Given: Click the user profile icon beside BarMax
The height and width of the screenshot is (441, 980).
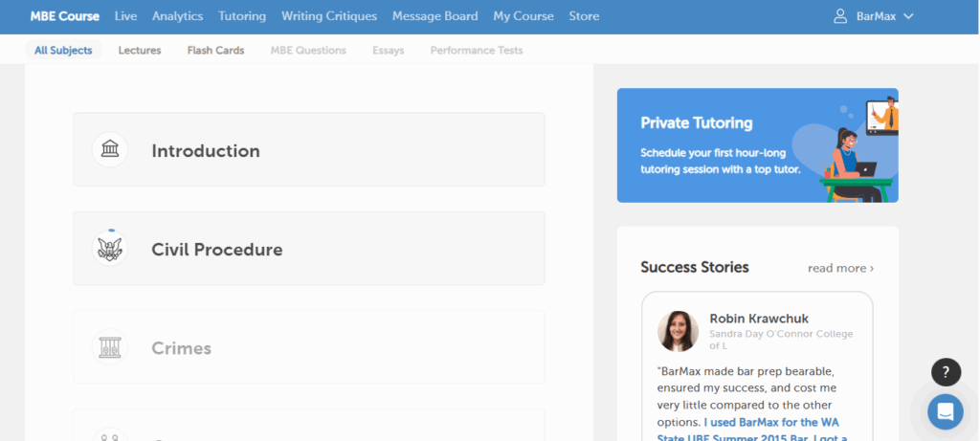Looking at the screenshot, I should click(840, 16).
